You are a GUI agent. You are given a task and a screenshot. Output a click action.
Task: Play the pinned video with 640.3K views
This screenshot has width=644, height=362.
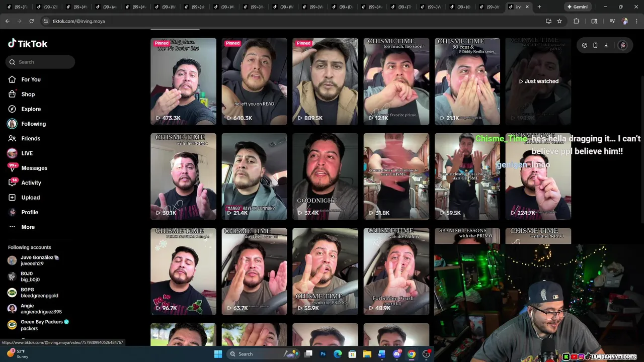(x=254, y=81)
